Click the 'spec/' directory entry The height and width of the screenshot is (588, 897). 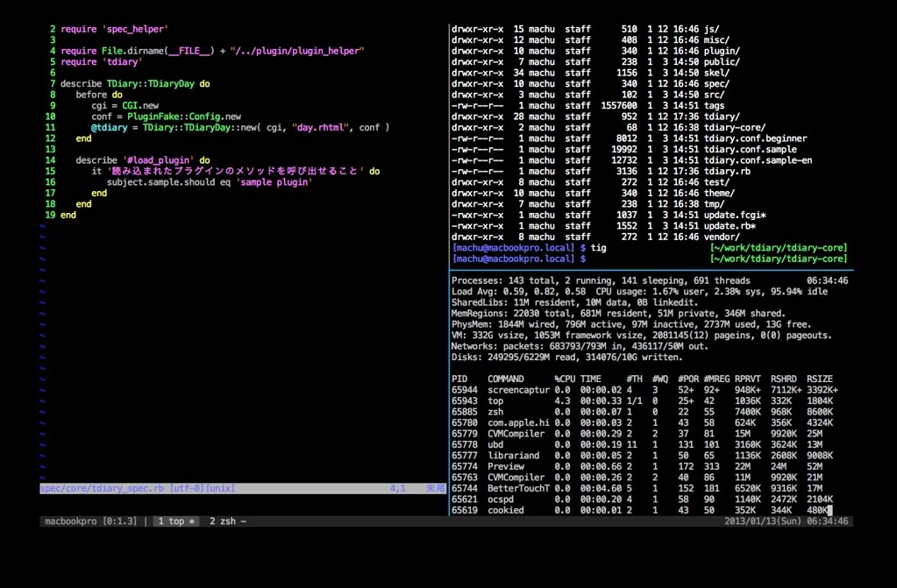pyautogui.click(x=716, y=83)
